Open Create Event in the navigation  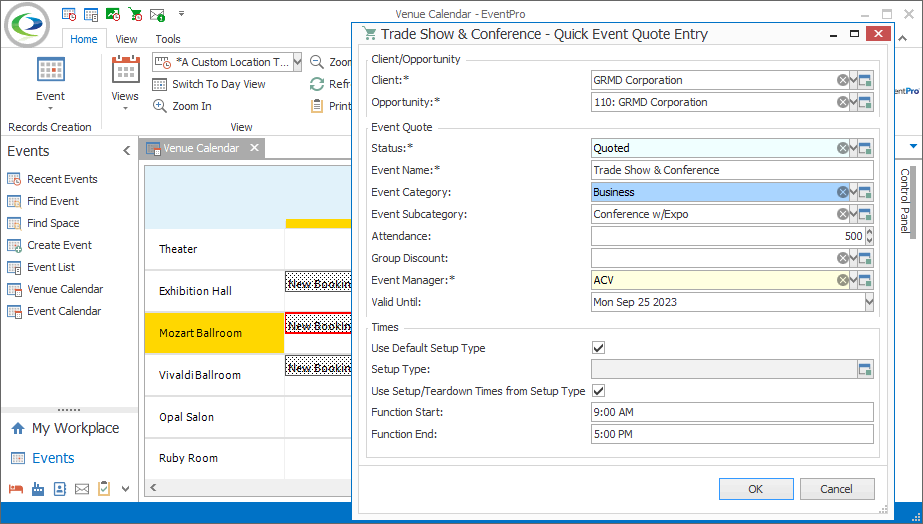[49, 245]
